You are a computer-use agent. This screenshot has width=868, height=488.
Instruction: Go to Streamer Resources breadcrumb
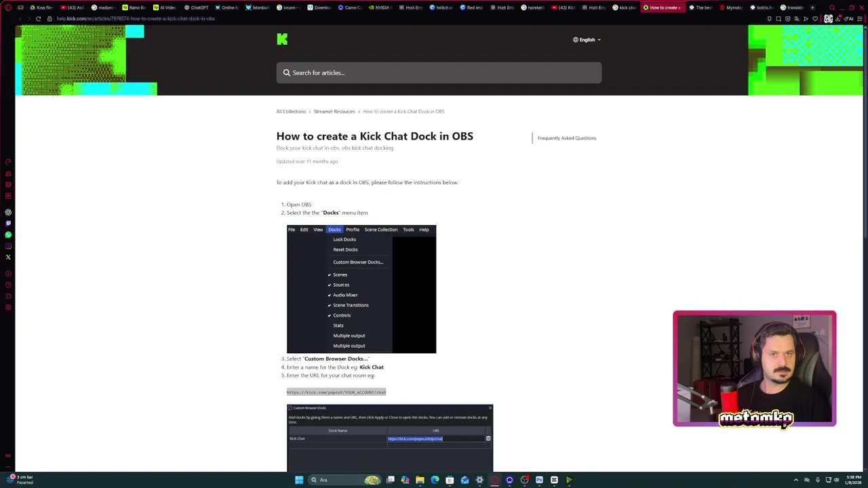(334, 111)
